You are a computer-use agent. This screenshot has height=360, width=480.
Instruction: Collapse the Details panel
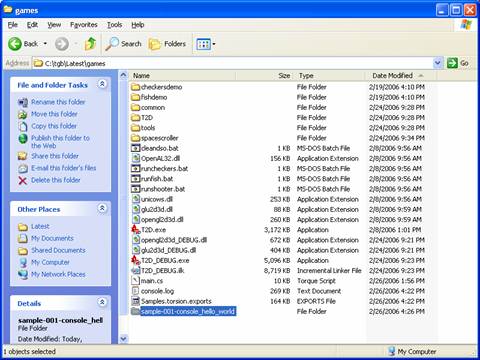click(102, 302)
